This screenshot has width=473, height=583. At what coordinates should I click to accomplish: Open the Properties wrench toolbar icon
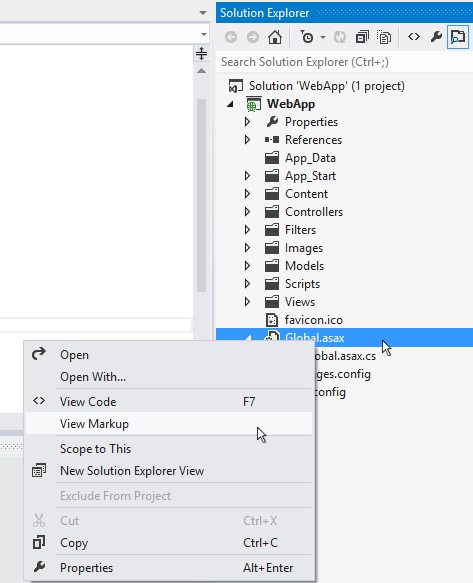click(x=436, y=37)
